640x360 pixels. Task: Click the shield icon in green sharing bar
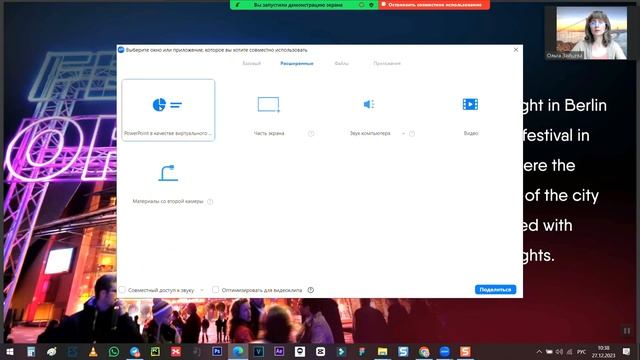[371, 5]
